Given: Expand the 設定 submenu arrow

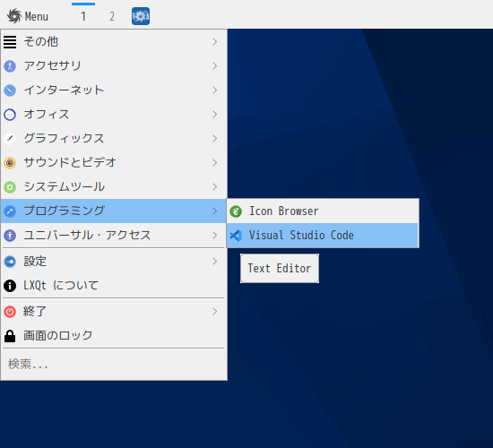Looking at the screenshot, I should (215, 262).
